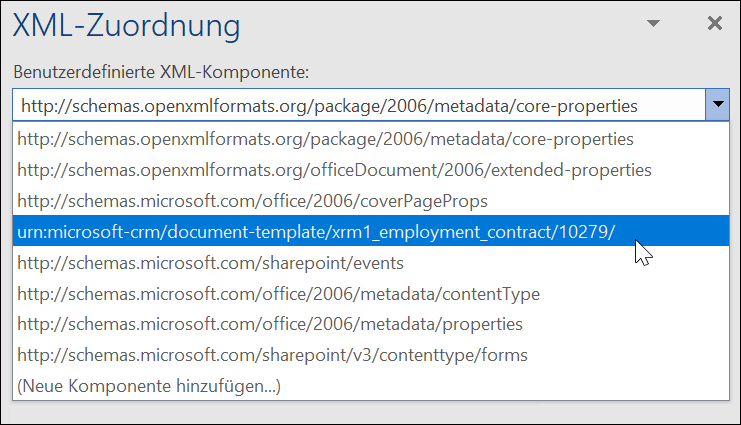
Task: Pick the office metadata/properties entry
Action: (270, 325)
